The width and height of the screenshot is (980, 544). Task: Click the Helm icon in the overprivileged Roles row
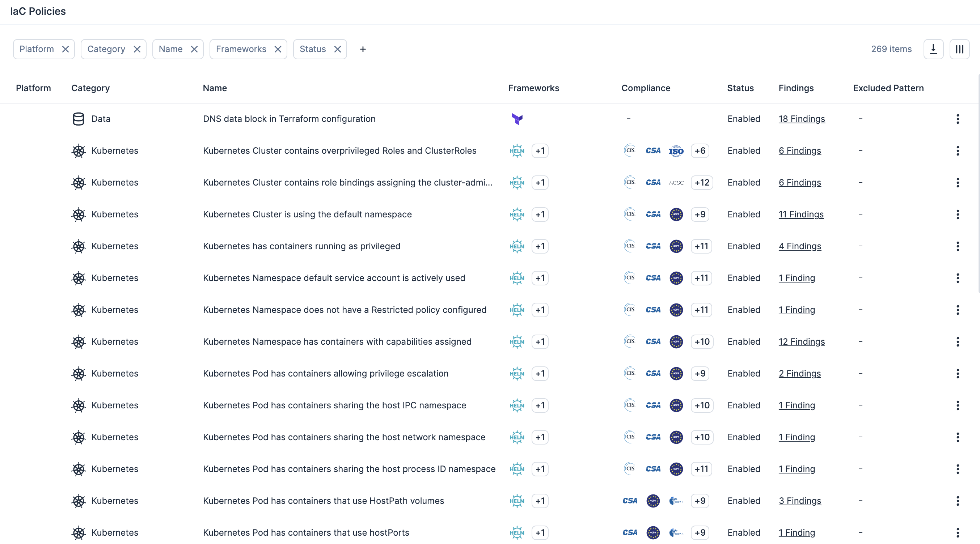[517, 151]
